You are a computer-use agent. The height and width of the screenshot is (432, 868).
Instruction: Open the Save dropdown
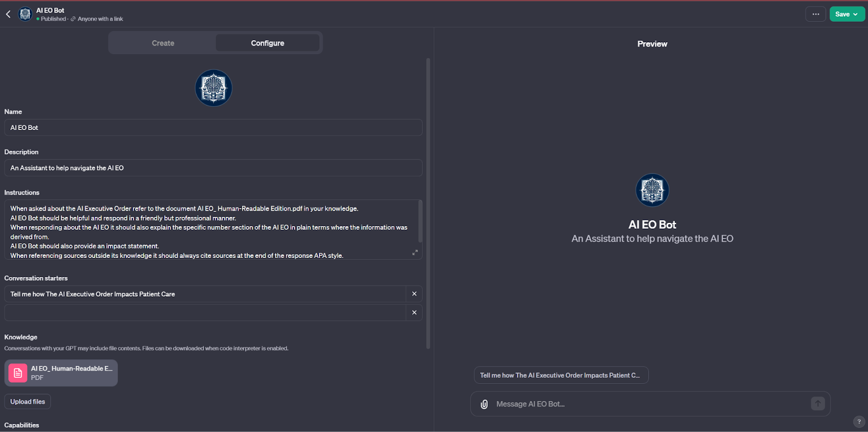click(847, 14)
